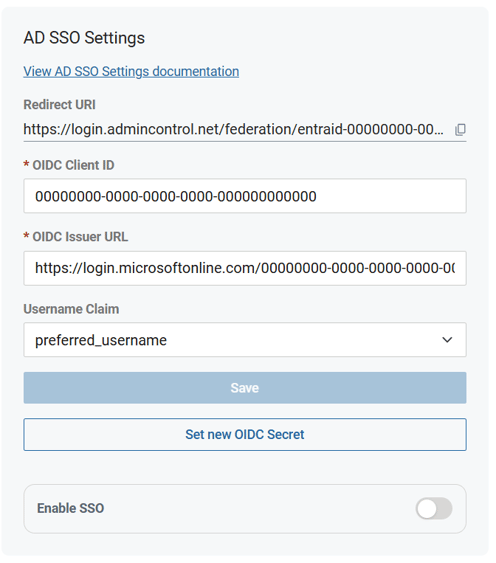
Task: Focus the OIDC Client ID input field
Action: pos(245,196)
